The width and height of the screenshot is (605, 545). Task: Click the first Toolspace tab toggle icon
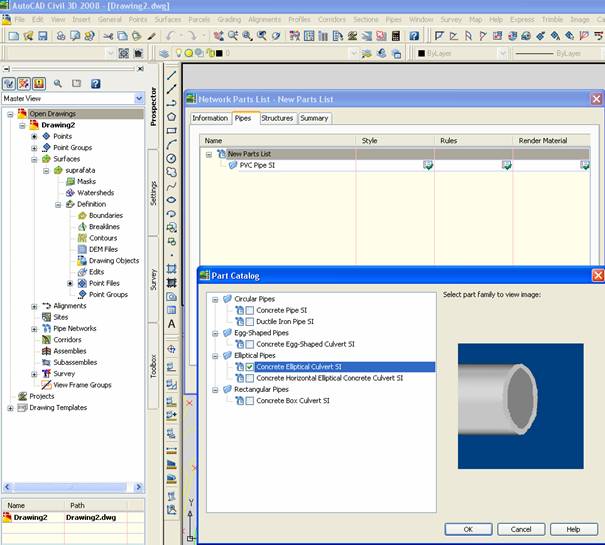[9, 83]
